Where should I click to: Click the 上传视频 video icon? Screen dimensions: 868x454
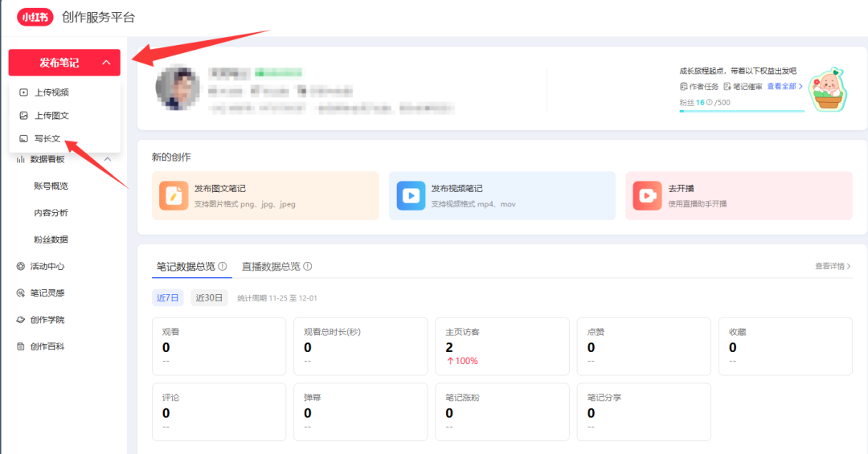(24, 92)
